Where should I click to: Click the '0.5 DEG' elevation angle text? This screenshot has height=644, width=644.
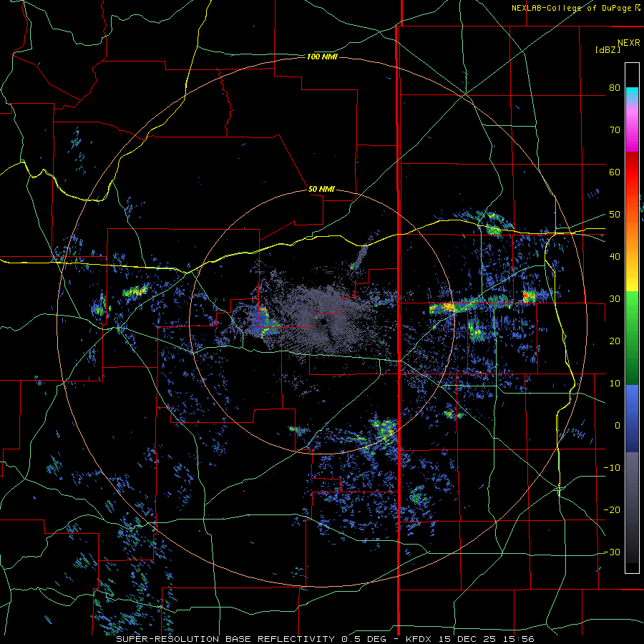364,639
